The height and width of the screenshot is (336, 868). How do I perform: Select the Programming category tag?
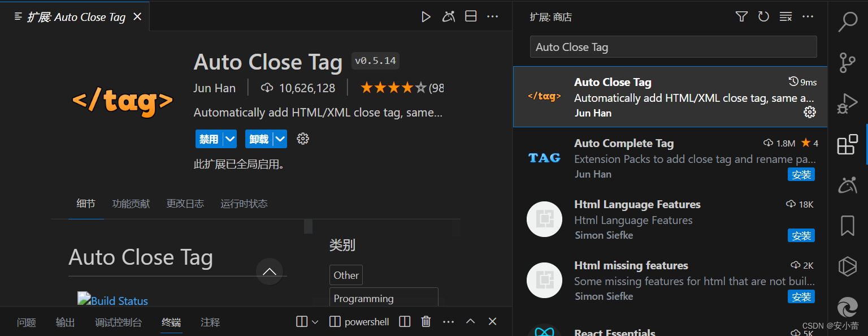[384, 298]
